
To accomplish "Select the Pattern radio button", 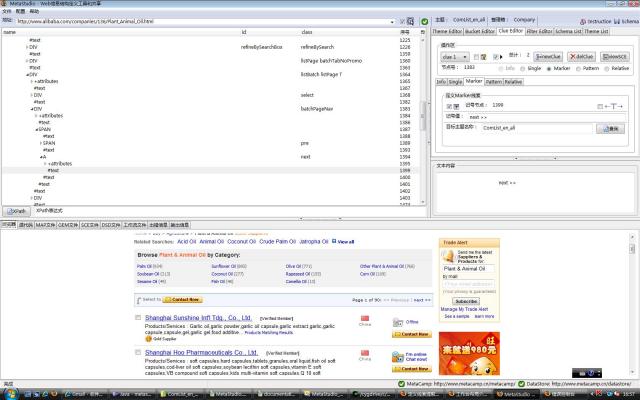I will (x=578, y=69).
